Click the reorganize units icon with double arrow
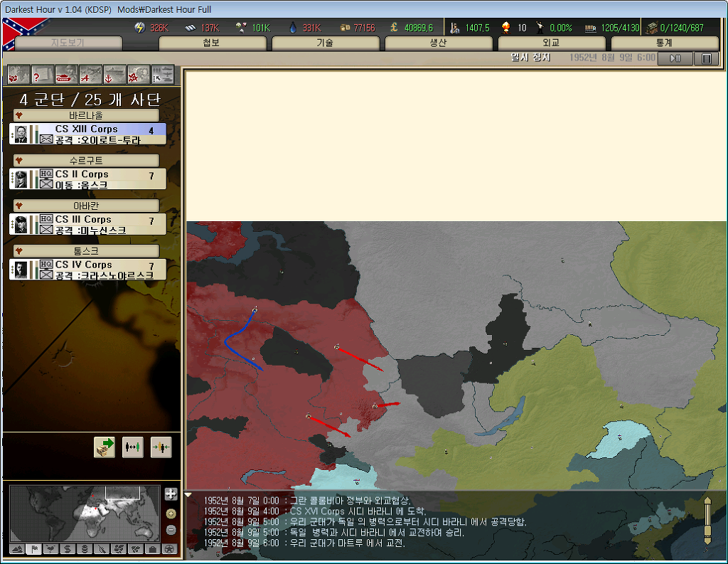 click(133, 447)
